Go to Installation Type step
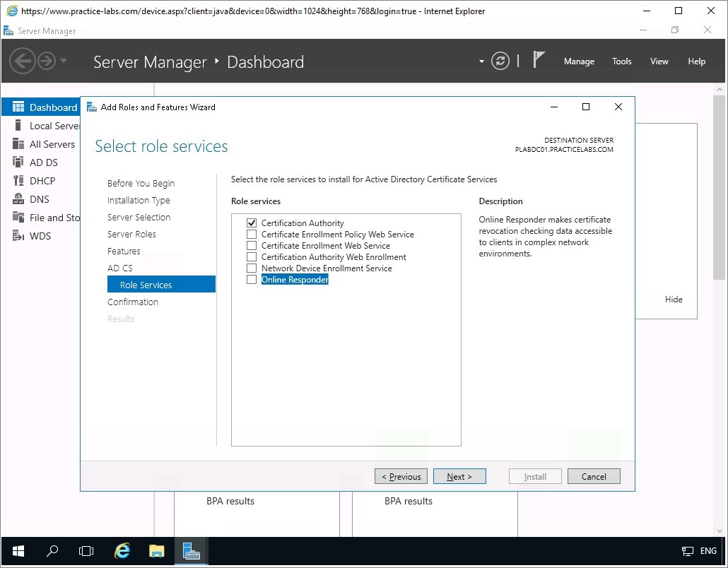The width and height of the screenshot is (728, 568). (139, 200)
